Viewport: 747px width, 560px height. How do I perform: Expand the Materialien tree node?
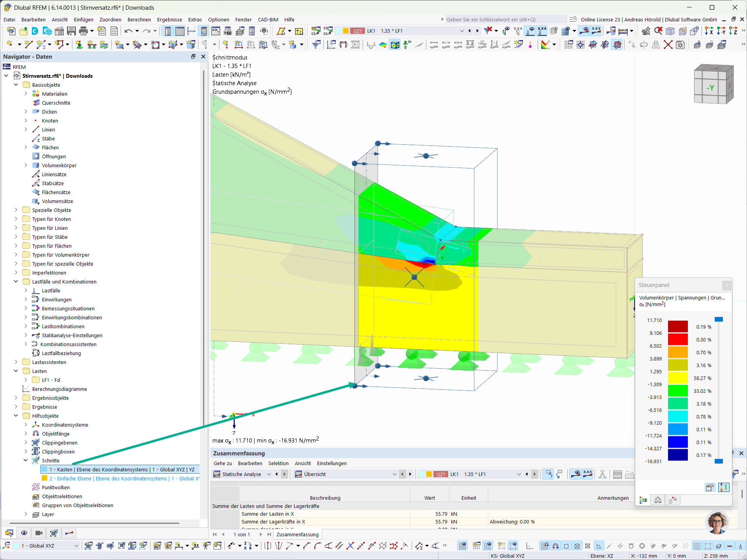[26, 94]
